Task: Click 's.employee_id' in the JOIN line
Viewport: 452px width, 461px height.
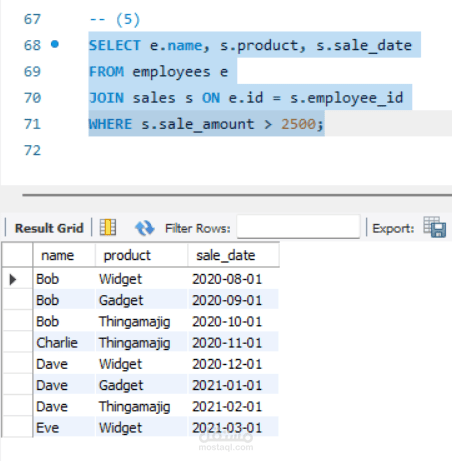Action: point(347,98)
